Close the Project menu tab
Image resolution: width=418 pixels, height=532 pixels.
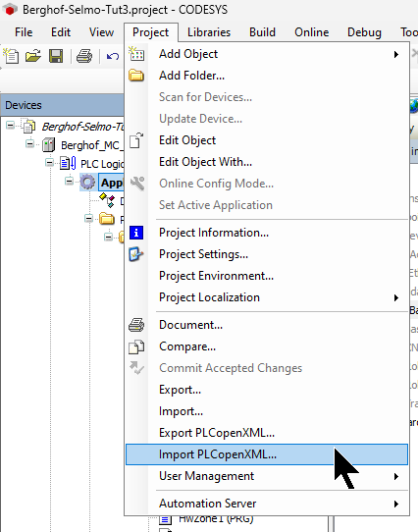point(151,32)
